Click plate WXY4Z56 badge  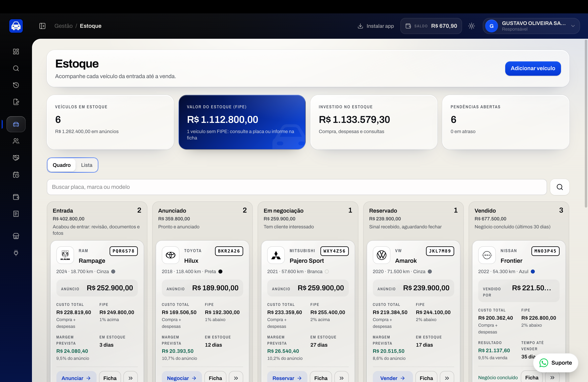click(x=335, y=251)
